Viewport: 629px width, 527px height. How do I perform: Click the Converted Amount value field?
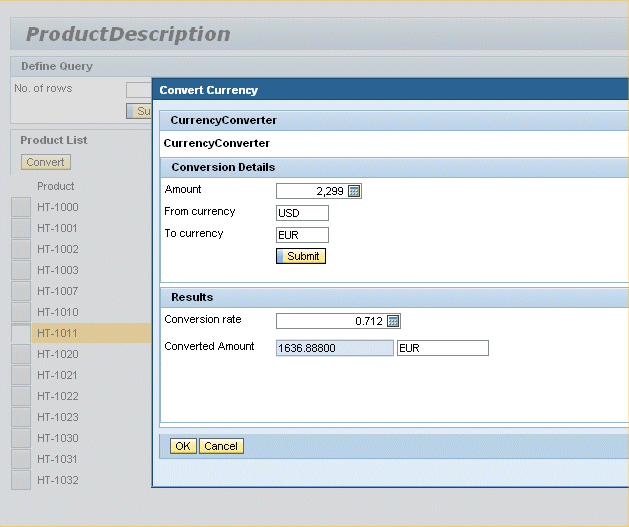pyautogui.click(x=335, y=348)
